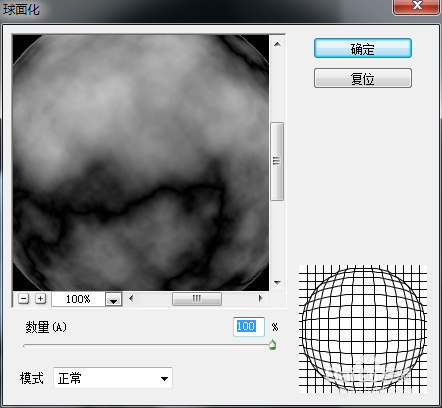This screenshot has width=442, height=408.
Task: Click the preview horizontal scrollbar thumb
Action: point(197,299)
